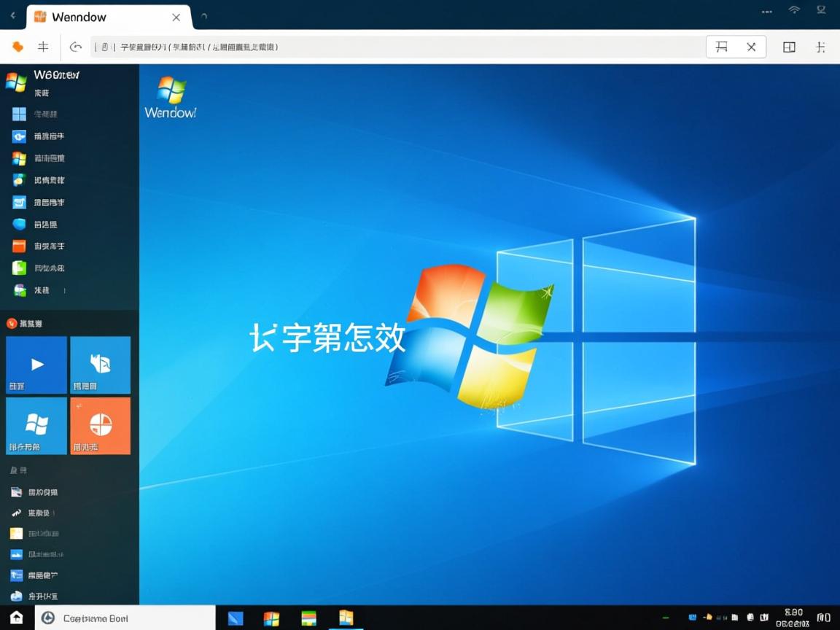
Task: Select the yellow folder icon in the sidebar list
Action: point(16,533)
